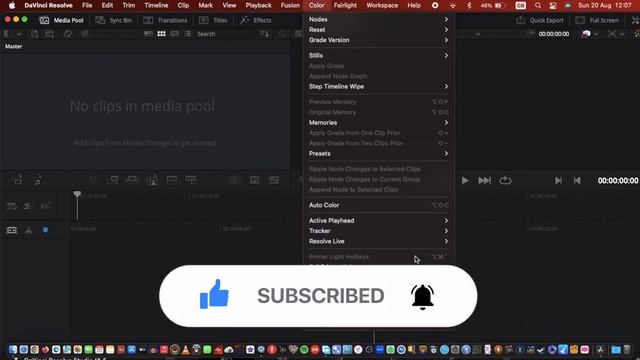Open the Apple menu

12,5
